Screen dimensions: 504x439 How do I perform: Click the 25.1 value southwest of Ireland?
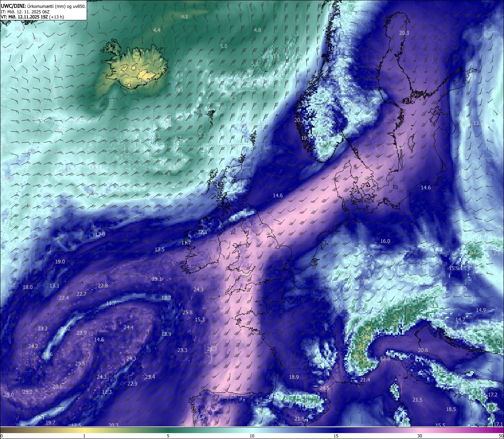tap(157, 279)
